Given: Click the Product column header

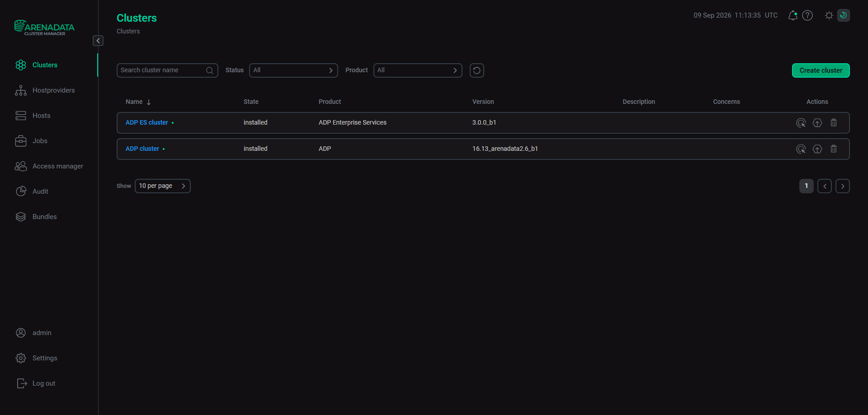Looking at the screenshot, I should point(330,102).
